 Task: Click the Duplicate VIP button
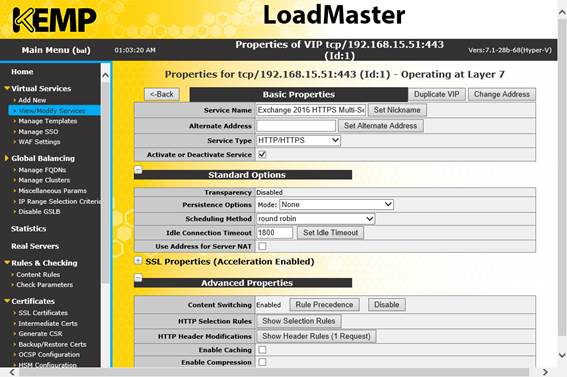tap(436, 94)
